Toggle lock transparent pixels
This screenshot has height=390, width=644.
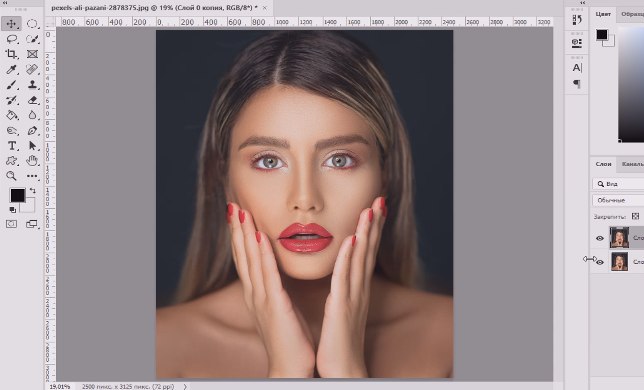pyautogui.click(x=635, y=216)
